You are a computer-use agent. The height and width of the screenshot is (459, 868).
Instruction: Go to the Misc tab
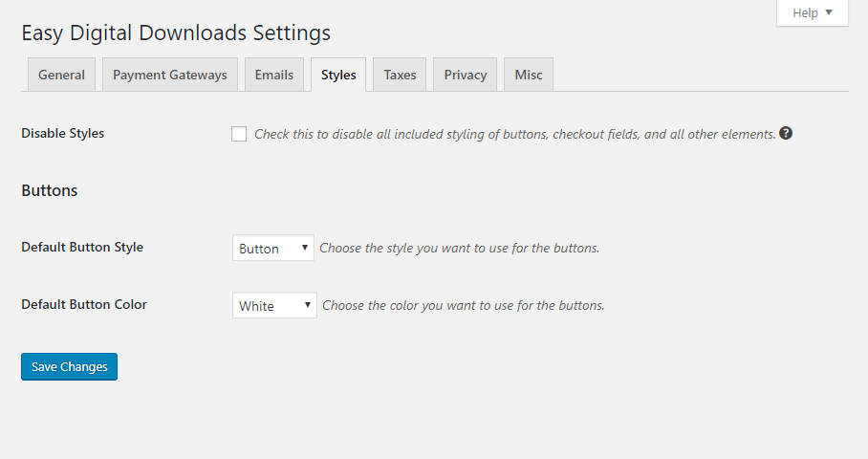tap(528, 75)
